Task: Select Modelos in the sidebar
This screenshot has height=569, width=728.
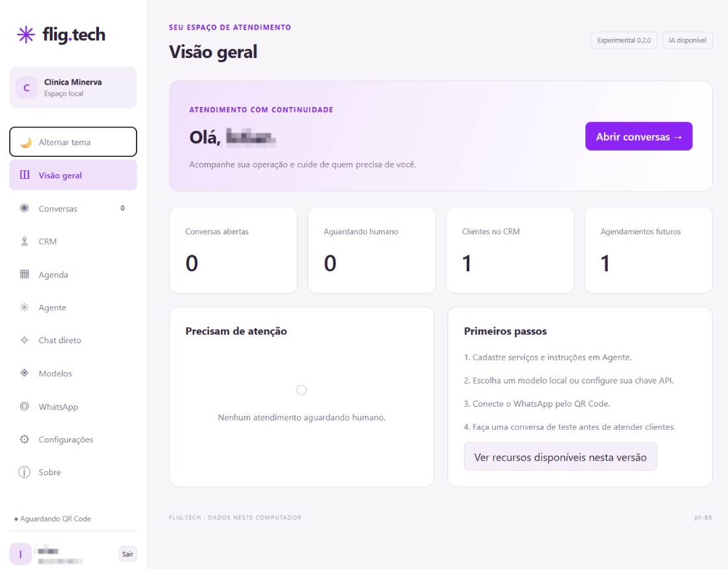Action: point(73,374)
